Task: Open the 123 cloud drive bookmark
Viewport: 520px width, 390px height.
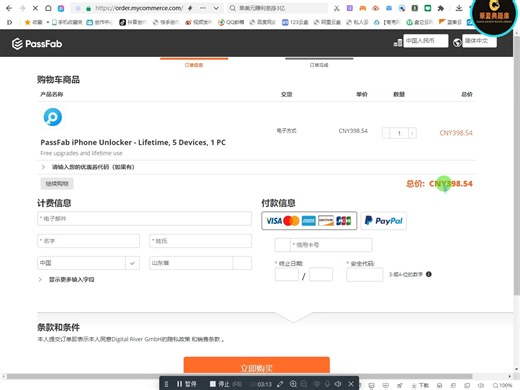Action: click(x=295, y=22)
